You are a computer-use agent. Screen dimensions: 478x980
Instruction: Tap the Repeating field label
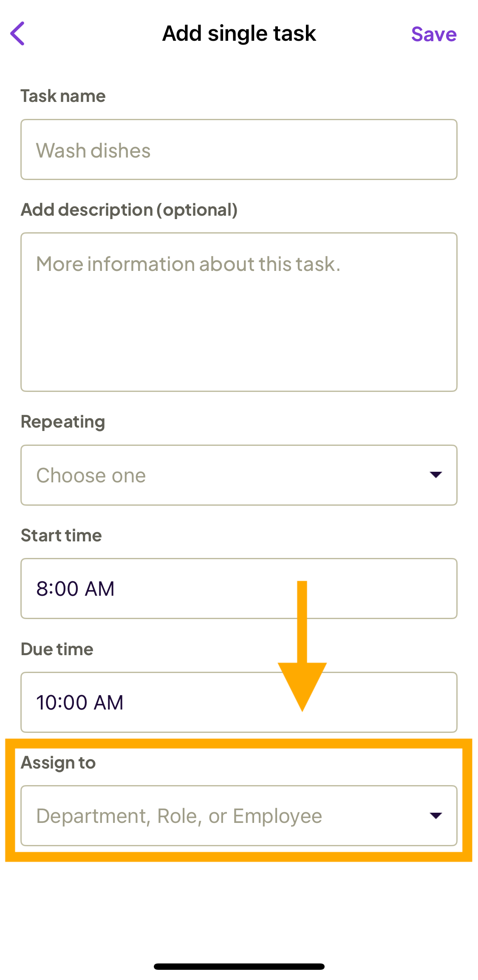[x=63, y=422]
